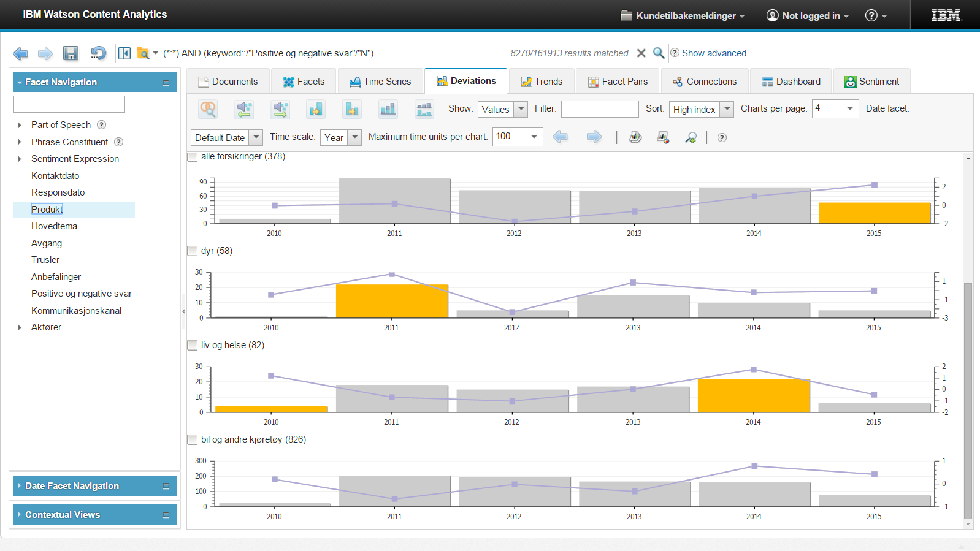Clear the query with the X icon

point(641,53)
